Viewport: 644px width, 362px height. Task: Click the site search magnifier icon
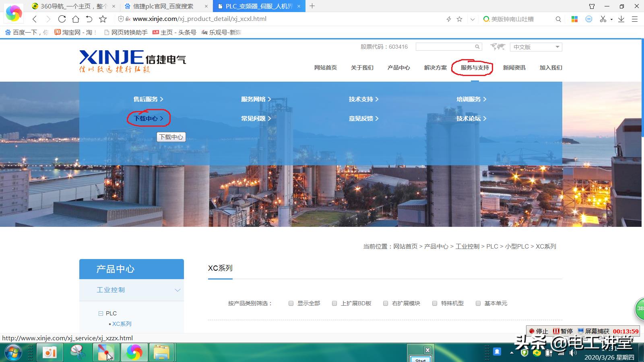click(477, 47)
